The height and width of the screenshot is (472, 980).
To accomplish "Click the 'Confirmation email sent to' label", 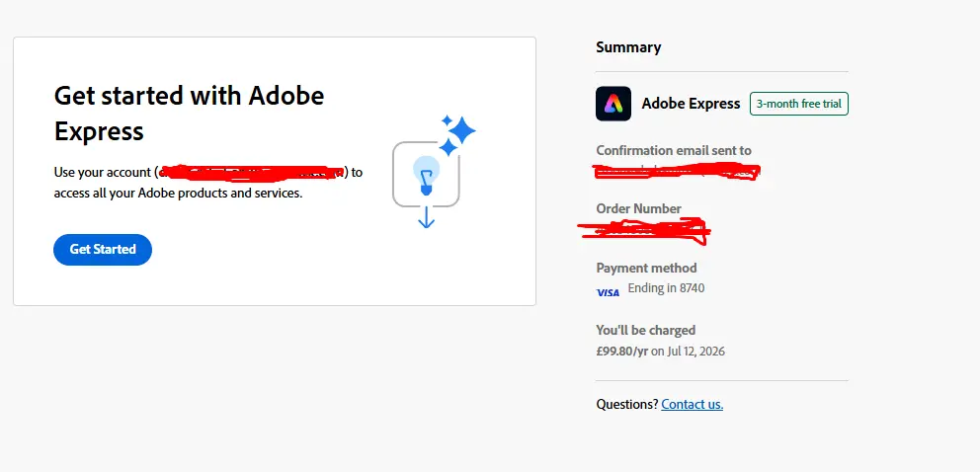I will point(674,150).
